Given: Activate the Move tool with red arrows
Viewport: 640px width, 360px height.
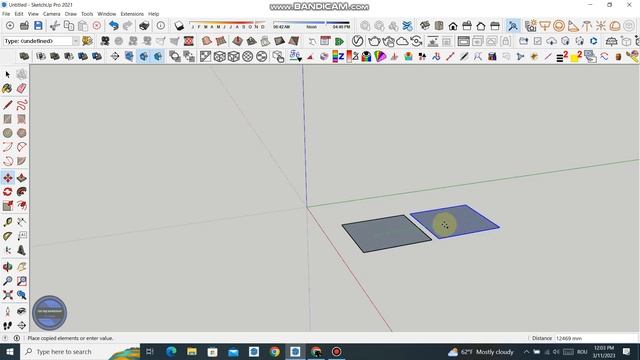Looking at the screenshot, I should 7,178.
